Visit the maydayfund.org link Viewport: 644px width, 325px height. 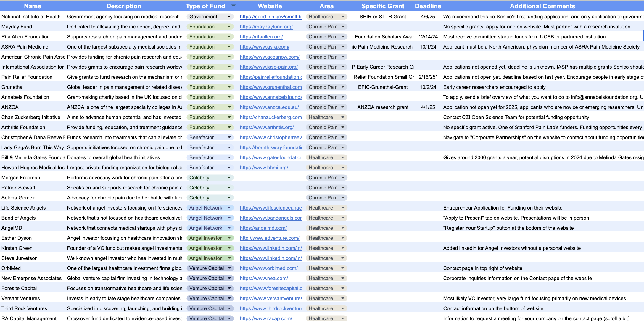point(266,27)
